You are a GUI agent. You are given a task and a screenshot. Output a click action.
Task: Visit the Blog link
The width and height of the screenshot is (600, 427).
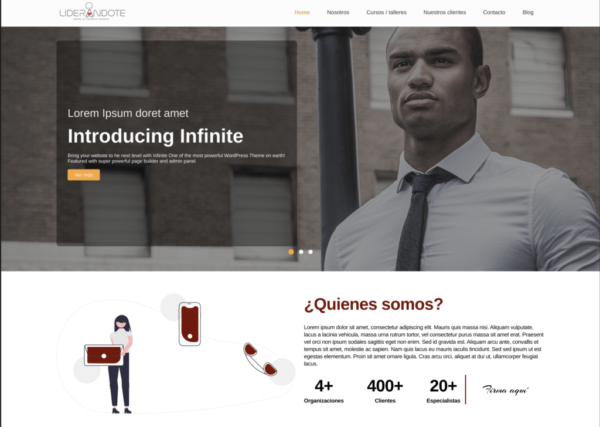coord(528,12)
